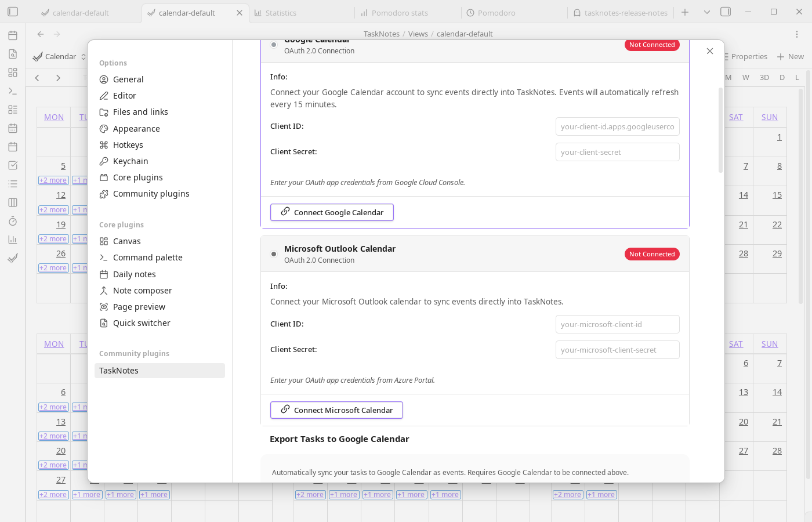Open Editor settings
The image size is (812, 522).
tap(159, 96)
